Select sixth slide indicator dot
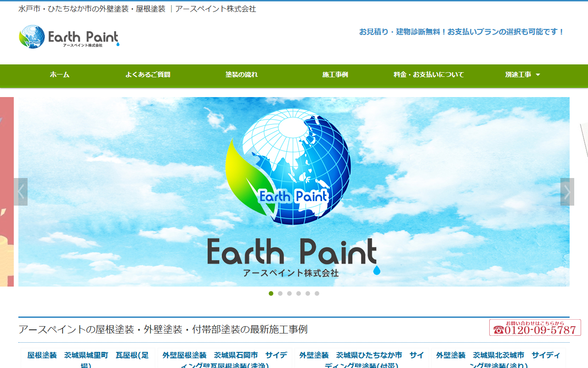Screen dimensions: 588x368 [317, 293]
